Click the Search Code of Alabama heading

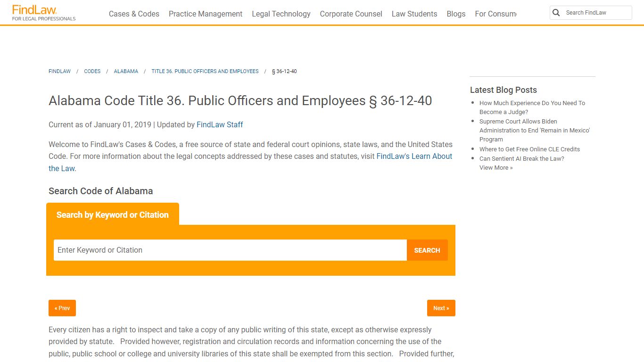click(x=101, y=191)
